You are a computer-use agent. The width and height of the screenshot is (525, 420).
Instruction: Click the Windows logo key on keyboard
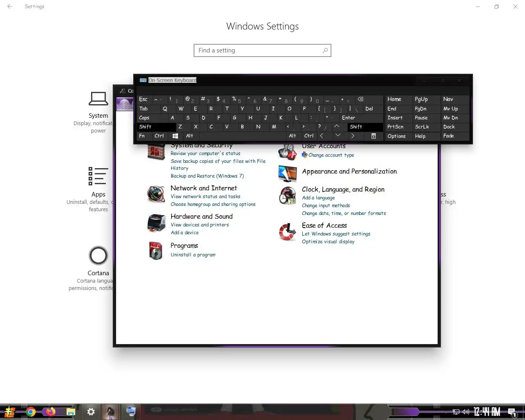[175, 136]
